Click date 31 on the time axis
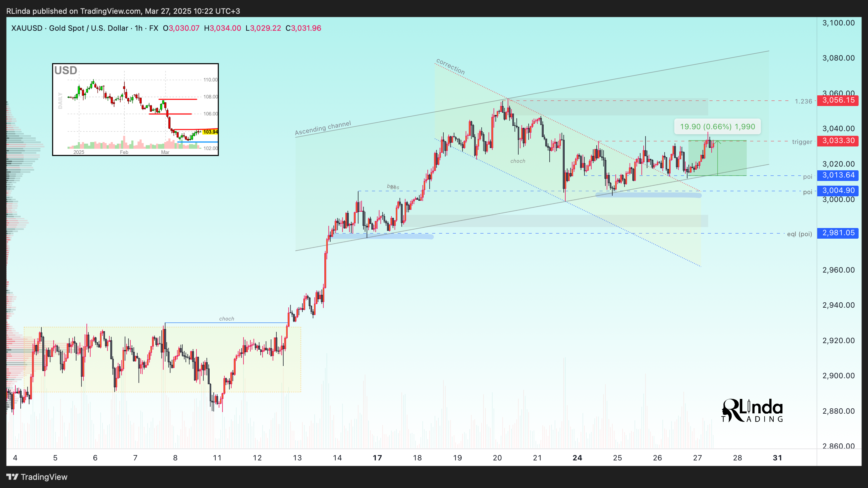Viewport: 868px width, 488px height. [777, 458]
